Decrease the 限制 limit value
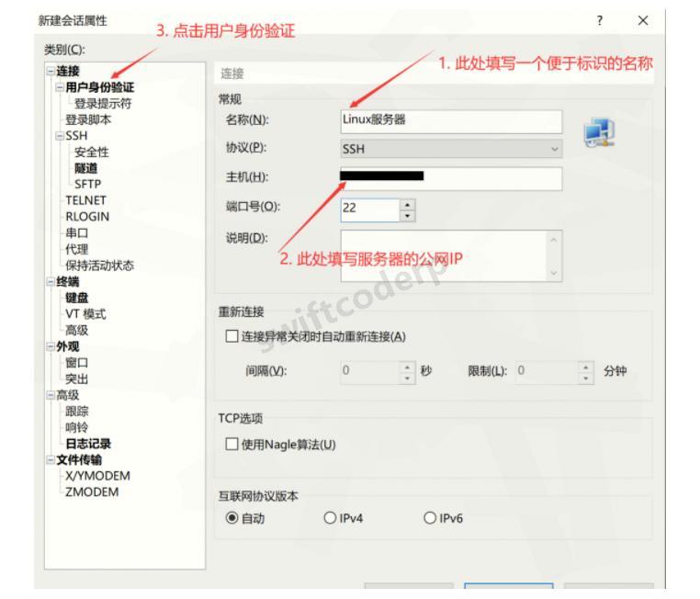This screenshot has width=700, height=599. coord(586,379)
